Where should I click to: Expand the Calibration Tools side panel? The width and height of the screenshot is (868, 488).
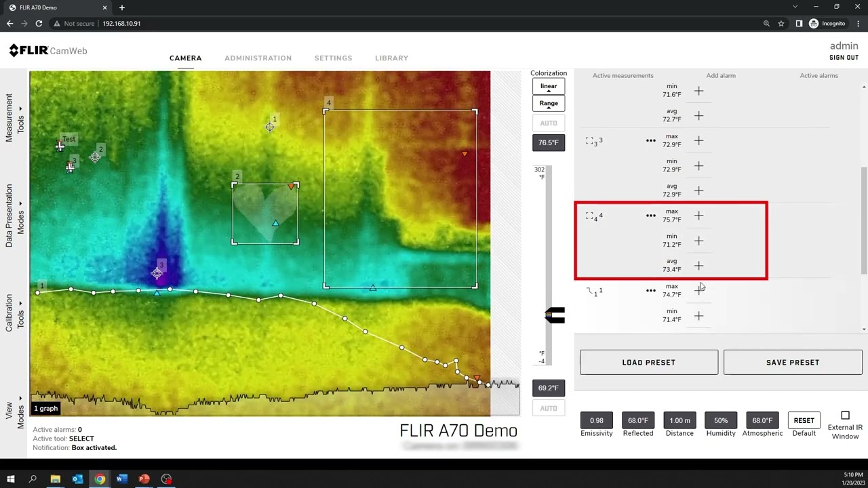(x=14, y=312)
